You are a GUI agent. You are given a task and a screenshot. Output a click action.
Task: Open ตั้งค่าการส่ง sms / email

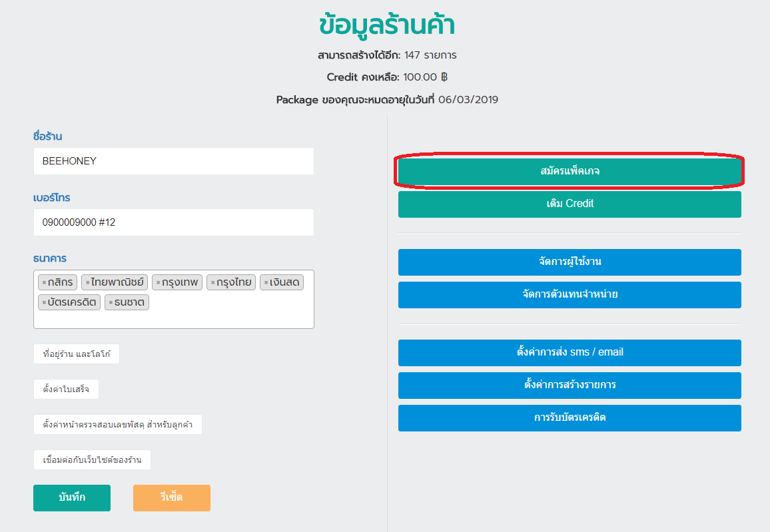coord(570,352)
